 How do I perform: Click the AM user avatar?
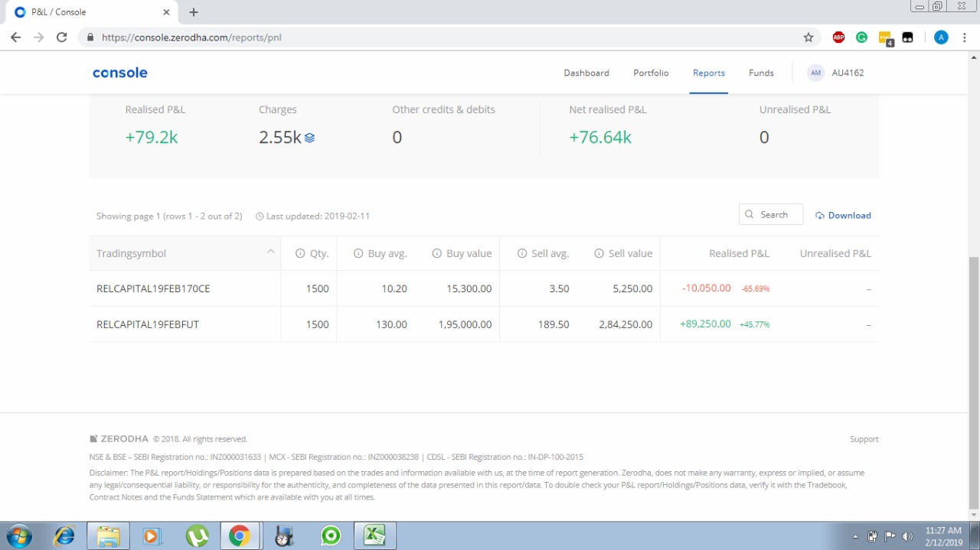815,73
